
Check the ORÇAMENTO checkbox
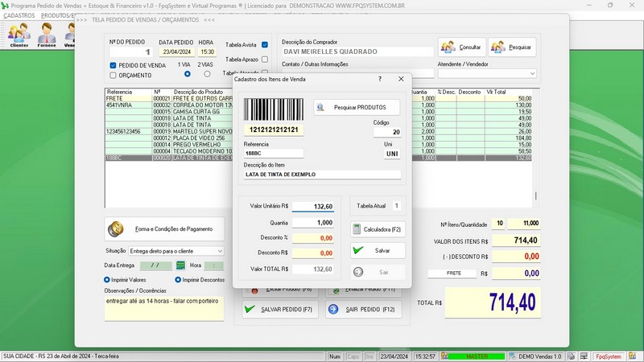[x=114, y=76]
